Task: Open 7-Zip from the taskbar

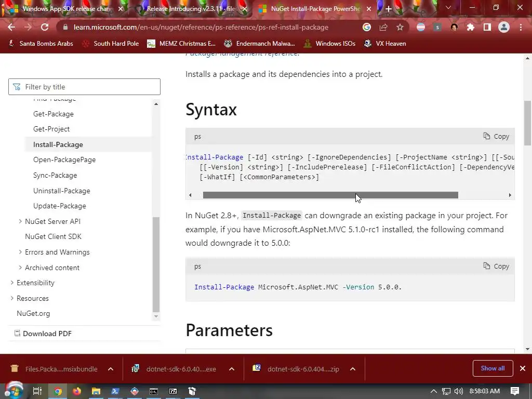Action: point(173,391)
